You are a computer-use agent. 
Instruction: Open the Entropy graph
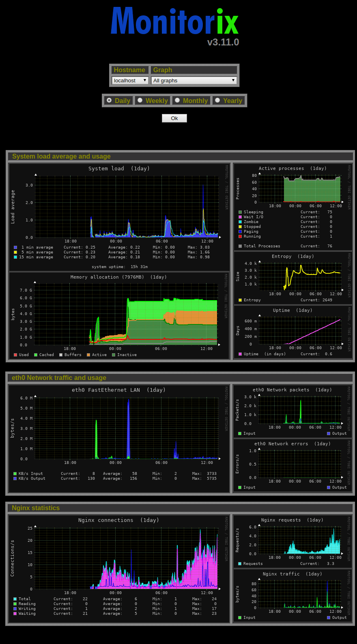pos(293,277)
